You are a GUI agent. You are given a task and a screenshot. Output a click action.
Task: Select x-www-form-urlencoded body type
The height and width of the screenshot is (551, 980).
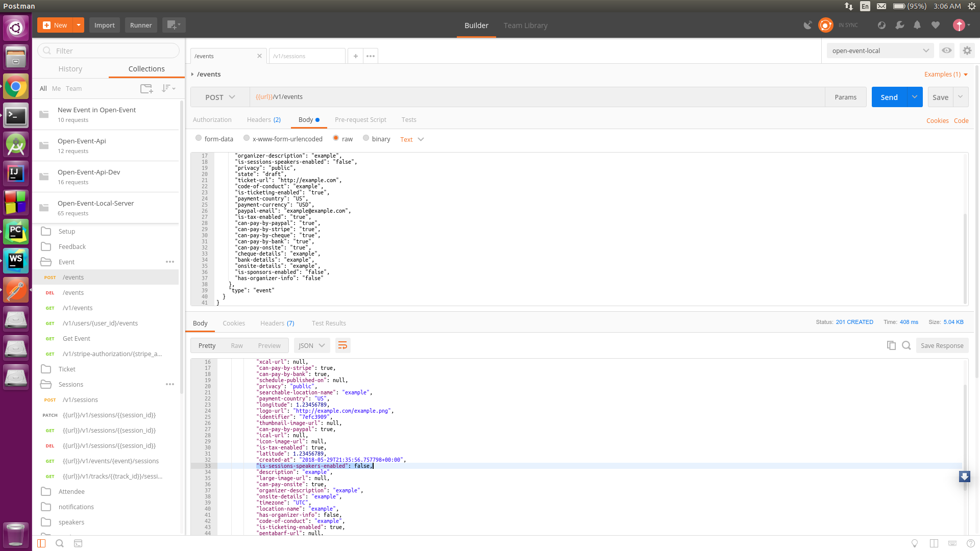coord(247,138)
